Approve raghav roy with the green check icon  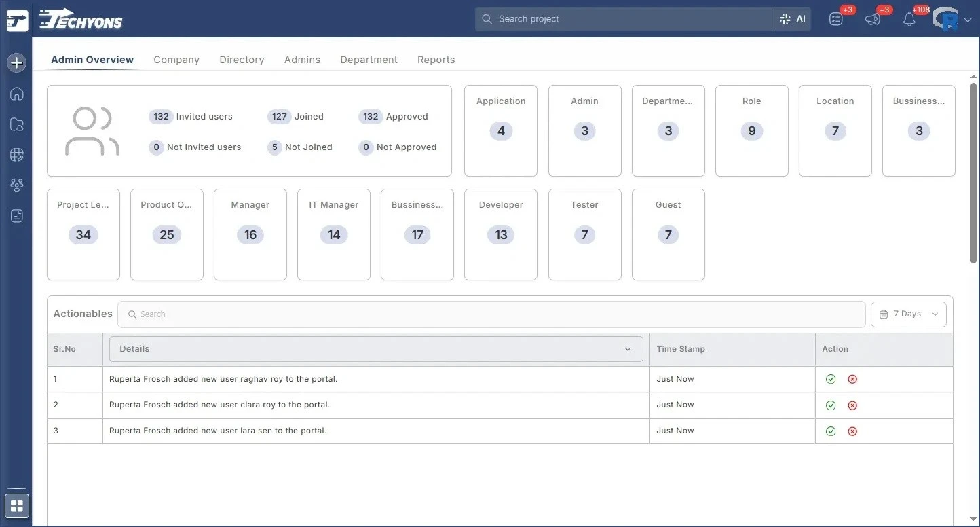point(831,379)
